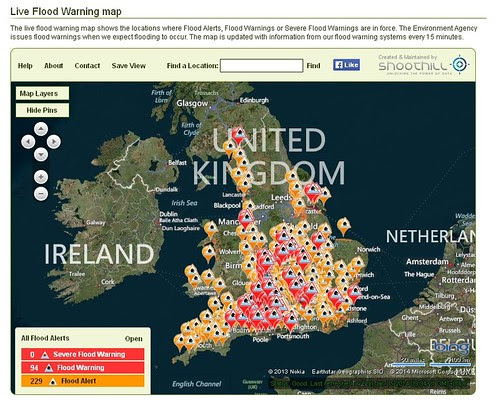Image resolution: width=499 pixels, height=410 pixels.
Task: Click The Hague label on the map
Action: point(419,274)
